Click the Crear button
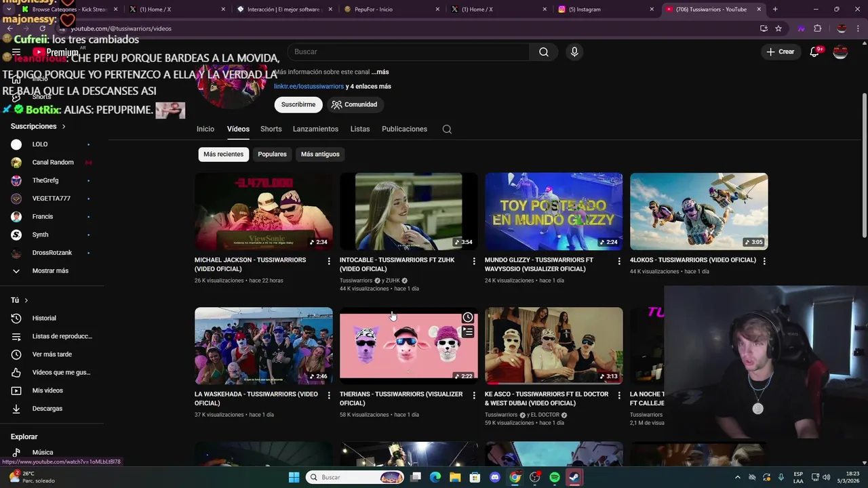Image resolution: width=868 pixels, height=488 pixels. tap(780, 52)
